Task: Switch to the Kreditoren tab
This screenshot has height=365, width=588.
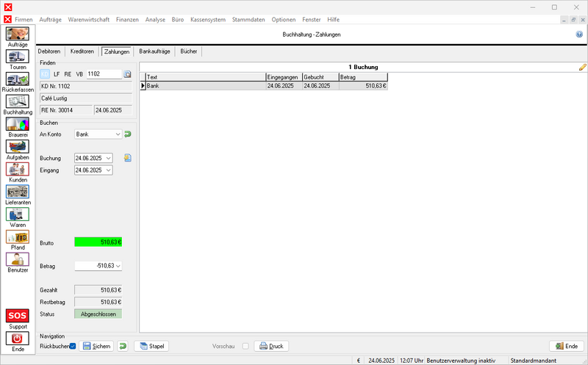Action: pyautogui.click(x=82, y=51)
